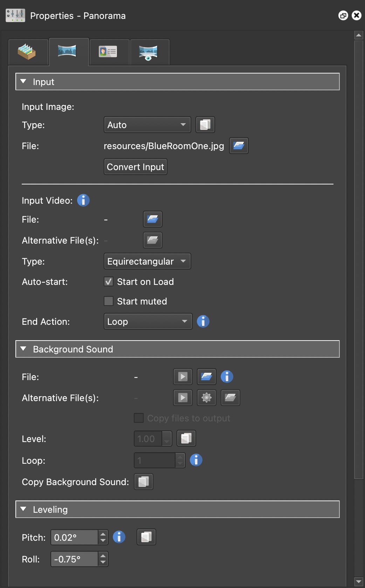Open background sound alternative files settings gear

tap(206, 398)
